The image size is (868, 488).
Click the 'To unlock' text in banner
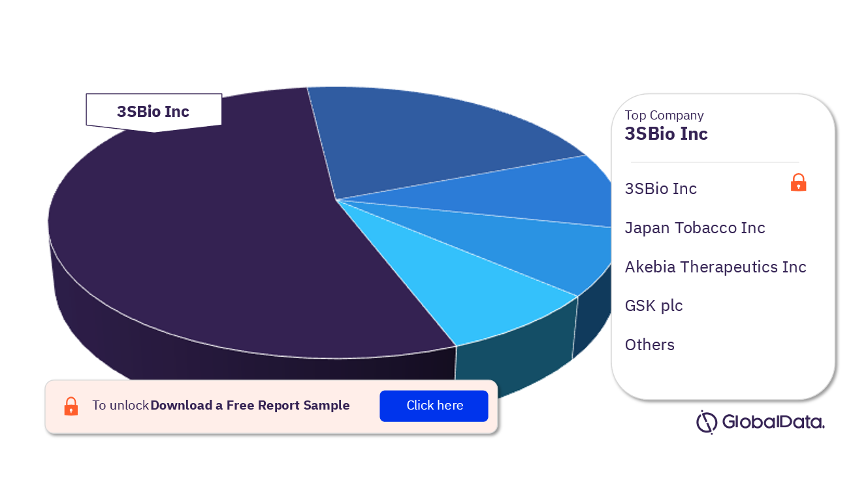pyautogui.click(x=120, y=406)
